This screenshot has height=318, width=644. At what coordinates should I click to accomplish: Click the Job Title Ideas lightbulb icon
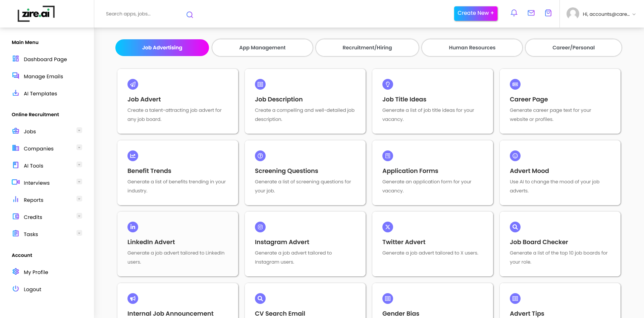(388, 84)
